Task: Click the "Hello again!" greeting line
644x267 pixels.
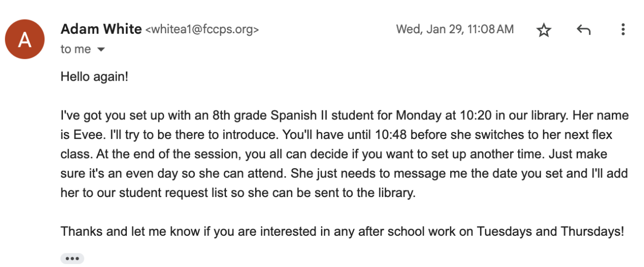Action: click(95, 77)
